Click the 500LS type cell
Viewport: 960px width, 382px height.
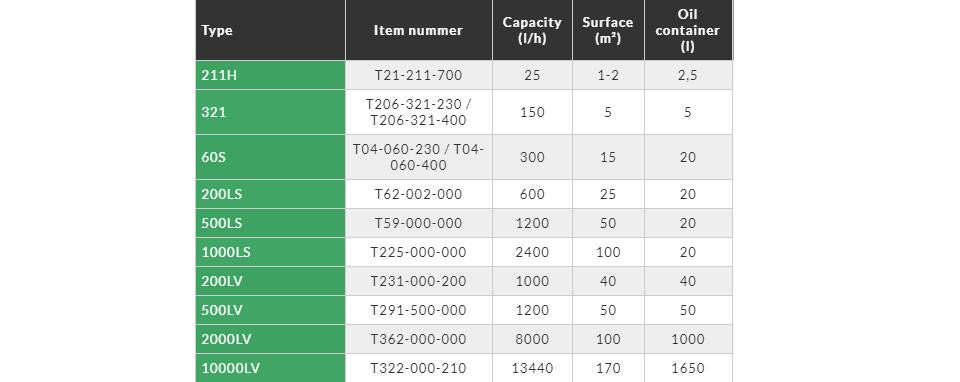point(271,223)
